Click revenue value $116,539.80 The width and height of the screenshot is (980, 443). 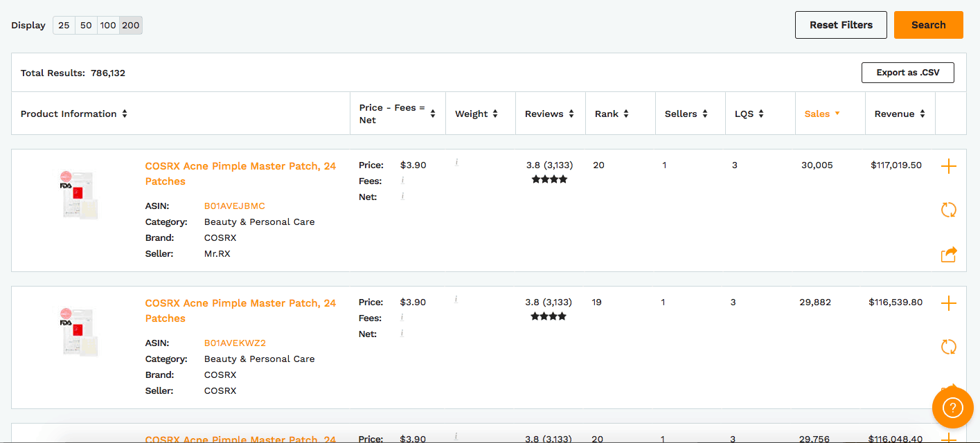(896, 302)
